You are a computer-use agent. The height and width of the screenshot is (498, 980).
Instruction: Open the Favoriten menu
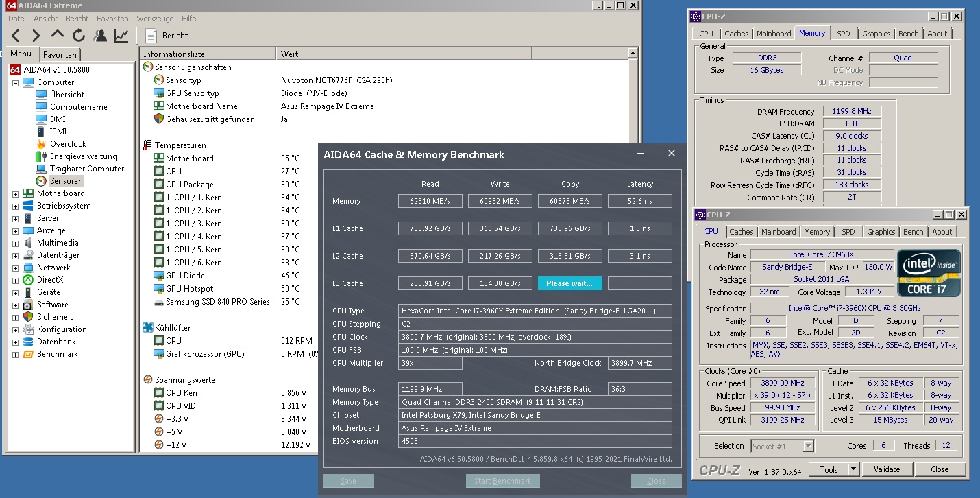[112, 19]
